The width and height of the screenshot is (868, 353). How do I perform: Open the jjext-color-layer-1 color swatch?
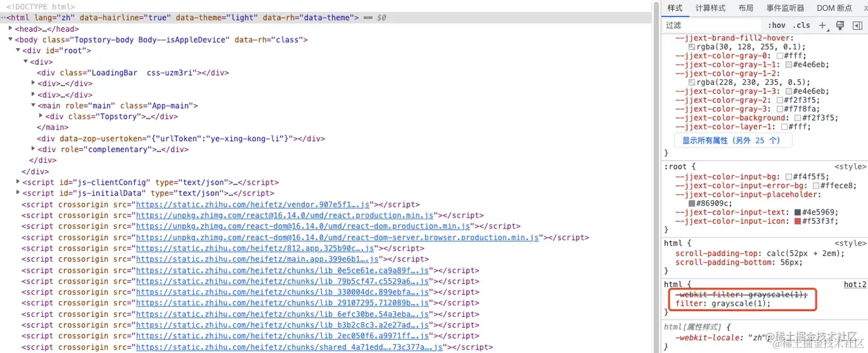point(785,127)
